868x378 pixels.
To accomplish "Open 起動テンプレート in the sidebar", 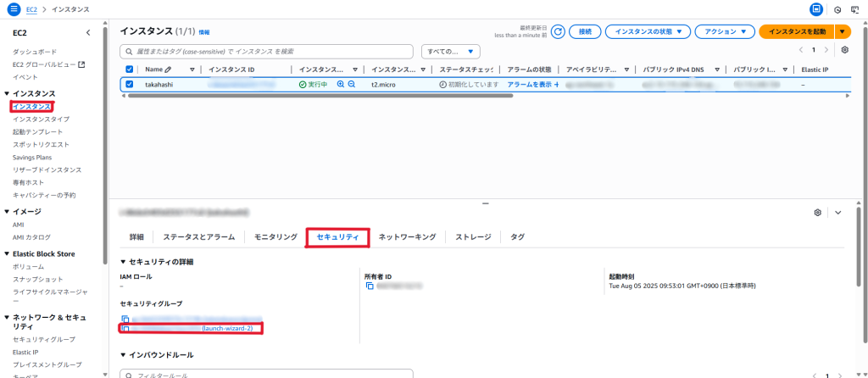I will click(37, 131).
